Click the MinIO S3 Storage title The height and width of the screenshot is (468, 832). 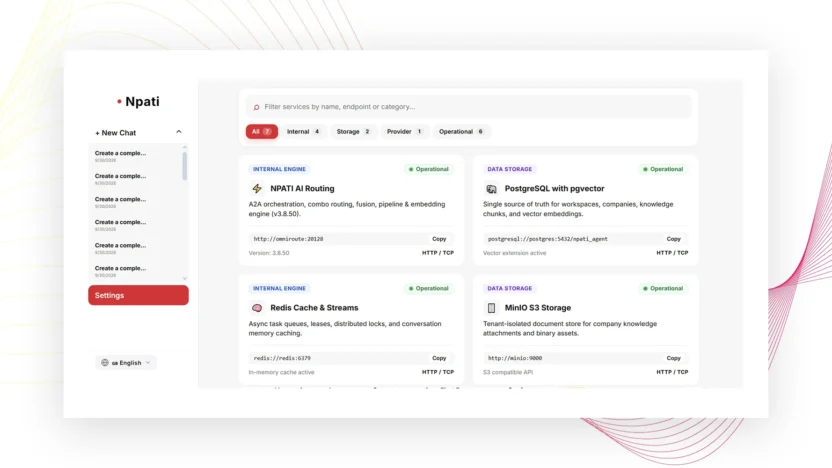(x=538, y=308)
